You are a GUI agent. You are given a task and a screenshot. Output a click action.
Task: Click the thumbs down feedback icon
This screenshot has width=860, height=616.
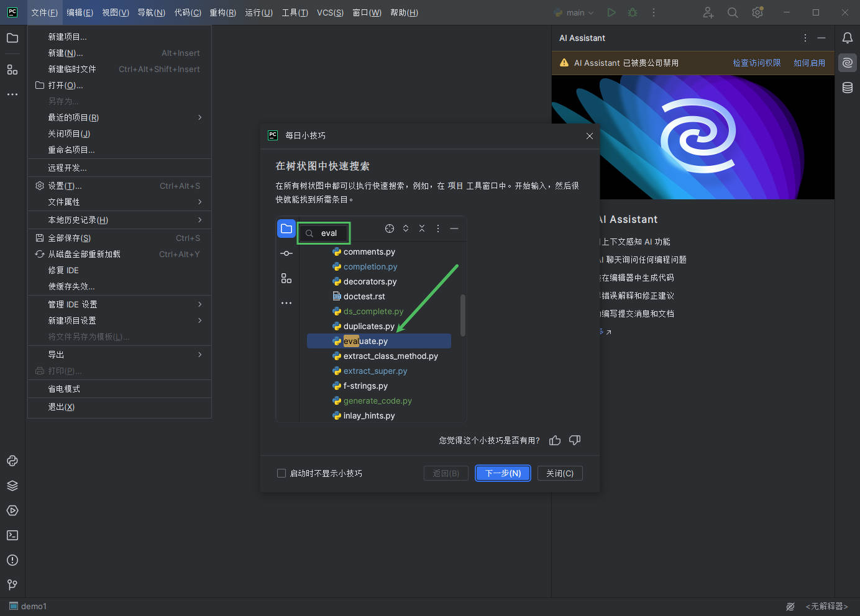(x=575, y=440)
